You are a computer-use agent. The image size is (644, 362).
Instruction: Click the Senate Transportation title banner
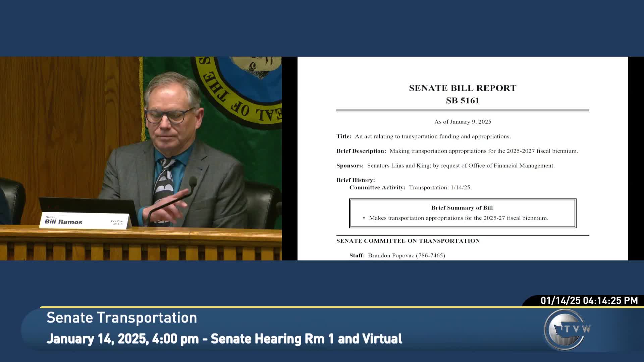[122, 318]
